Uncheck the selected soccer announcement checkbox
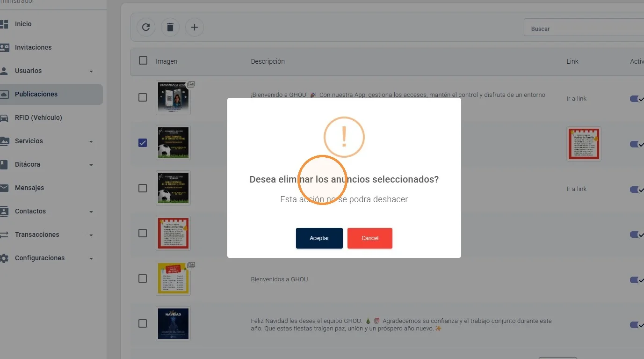Screen dimensions: 644x359 click(x=143, y=143)
